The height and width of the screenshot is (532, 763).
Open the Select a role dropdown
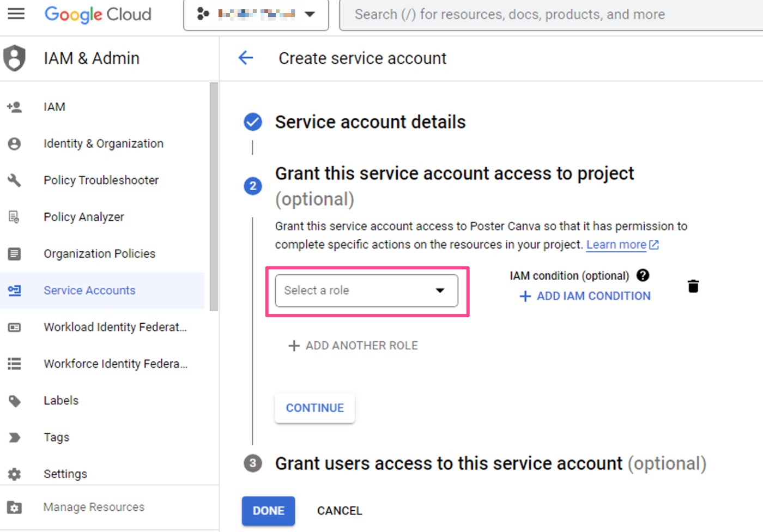click(366, 291)
